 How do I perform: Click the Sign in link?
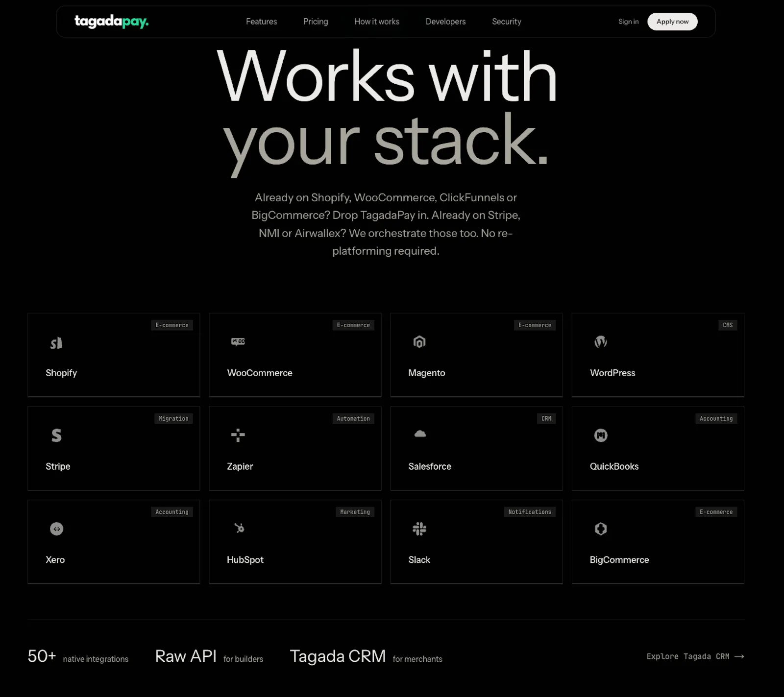pyautogui.click(x=628, y=22)
